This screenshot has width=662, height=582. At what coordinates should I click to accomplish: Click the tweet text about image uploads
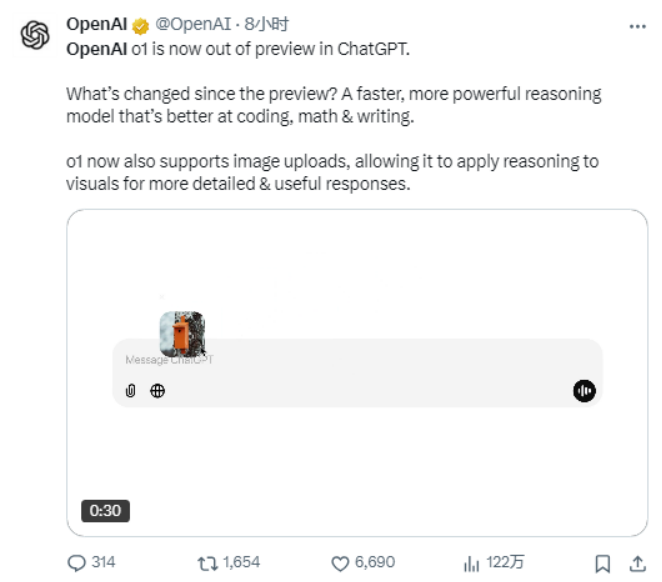pos(330,173)
